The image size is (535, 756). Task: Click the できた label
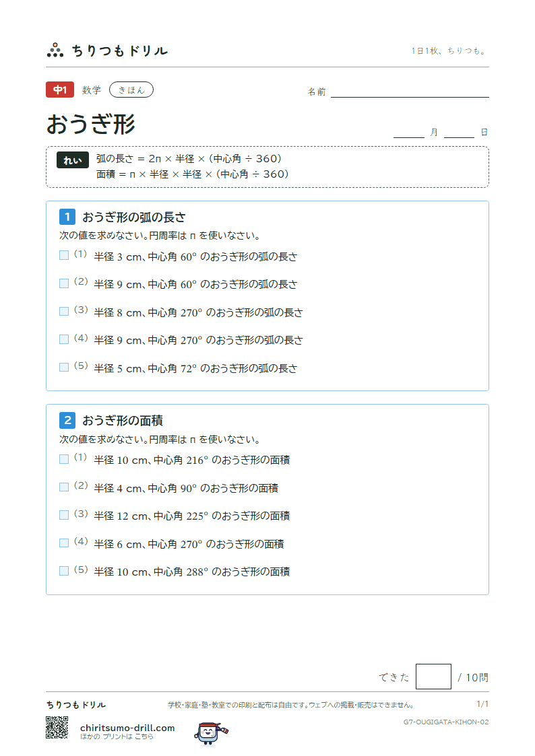tap(394, 677)
